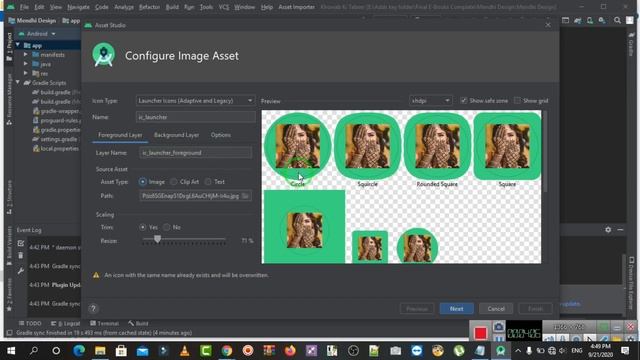This screenshot has height=360, width=640.
Task: Click the Event Log trash delete icon
Action: pos(21,256)
